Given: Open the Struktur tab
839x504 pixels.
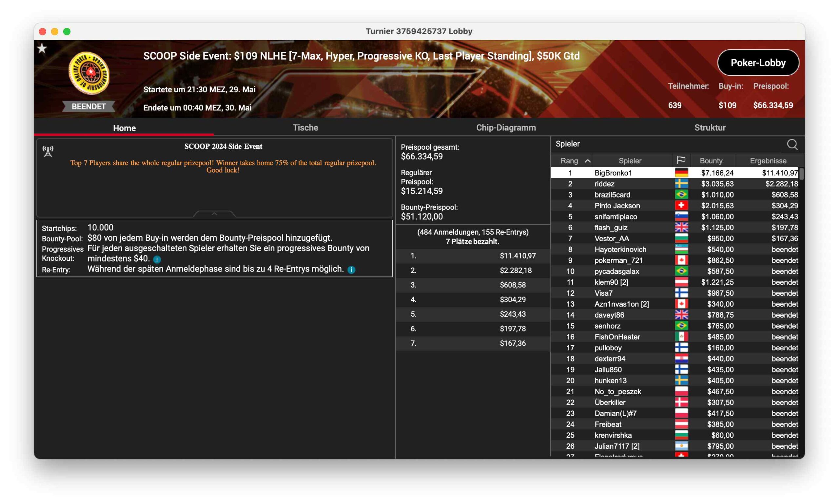Looking at the screenshot, I should [710, 128].
